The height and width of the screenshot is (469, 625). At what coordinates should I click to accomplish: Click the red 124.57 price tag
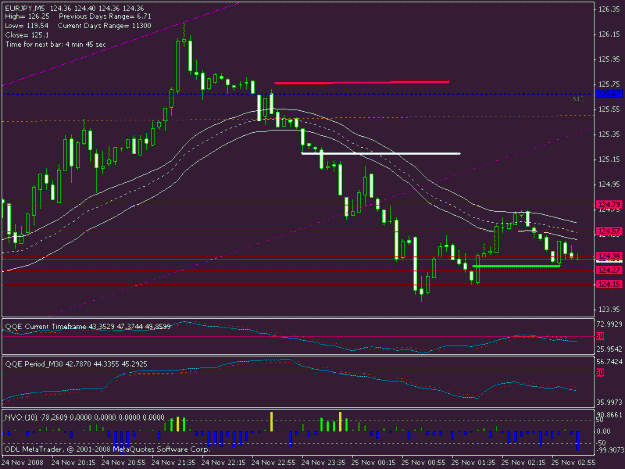point(609,231)
